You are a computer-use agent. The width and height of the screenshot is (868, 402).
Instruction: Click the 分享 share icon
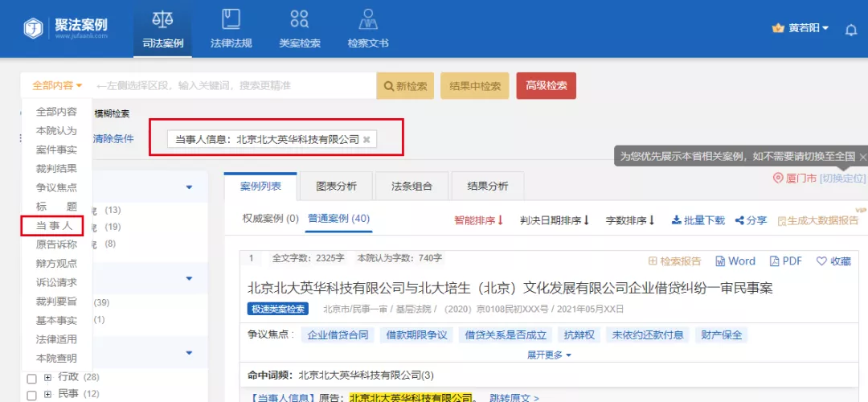(x=739, y=220)
